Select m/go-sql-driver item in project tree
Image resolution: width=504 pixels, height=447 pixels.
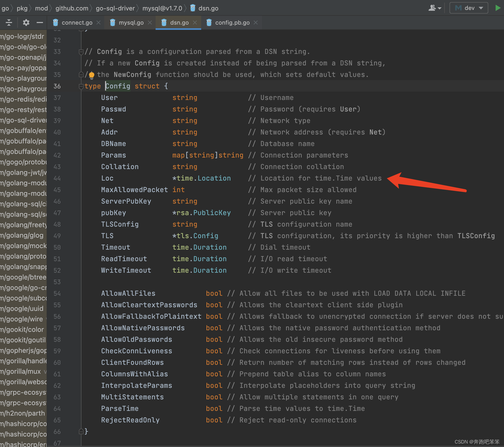(x=23, y=120)
